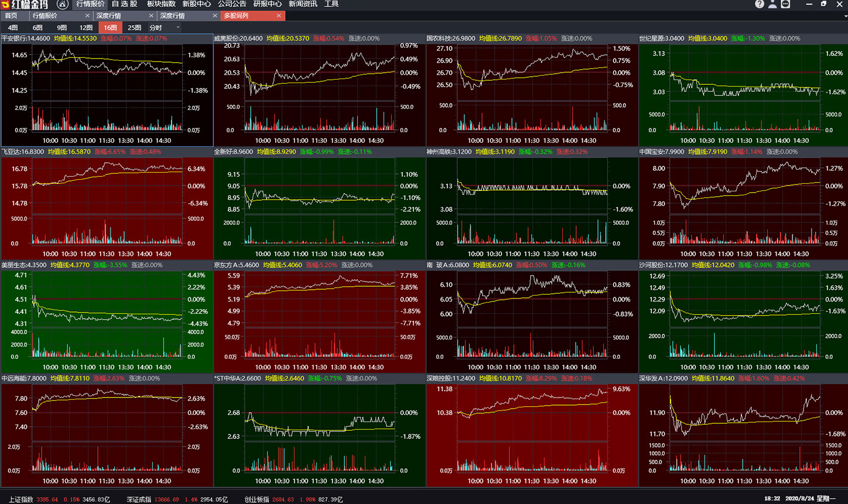
Task: Minimize the application window
Action: [809, 4]
